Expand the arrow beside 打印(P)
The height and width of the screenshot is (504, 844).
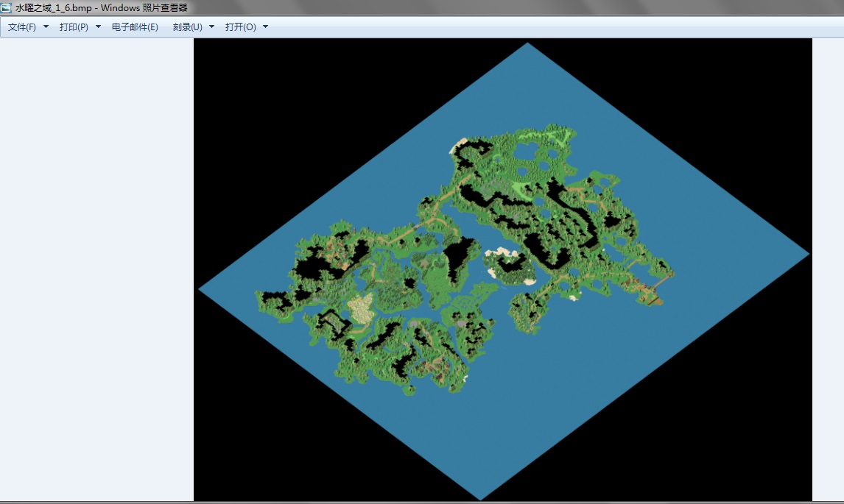point(98,27)
